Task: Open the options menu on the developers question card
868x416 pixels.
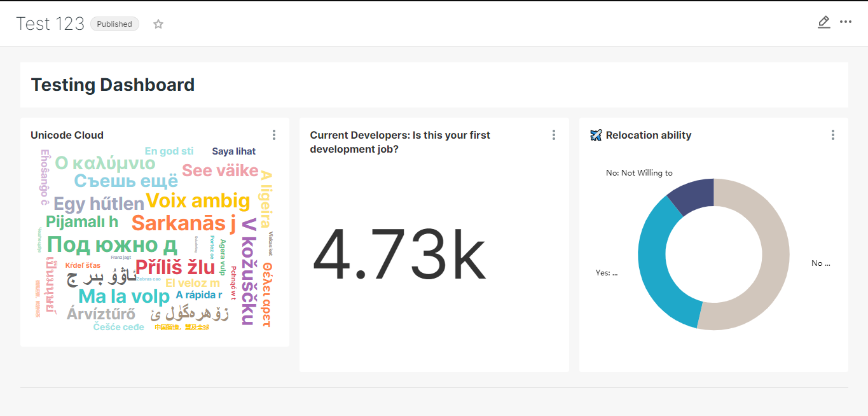Action: click(553, 135)
